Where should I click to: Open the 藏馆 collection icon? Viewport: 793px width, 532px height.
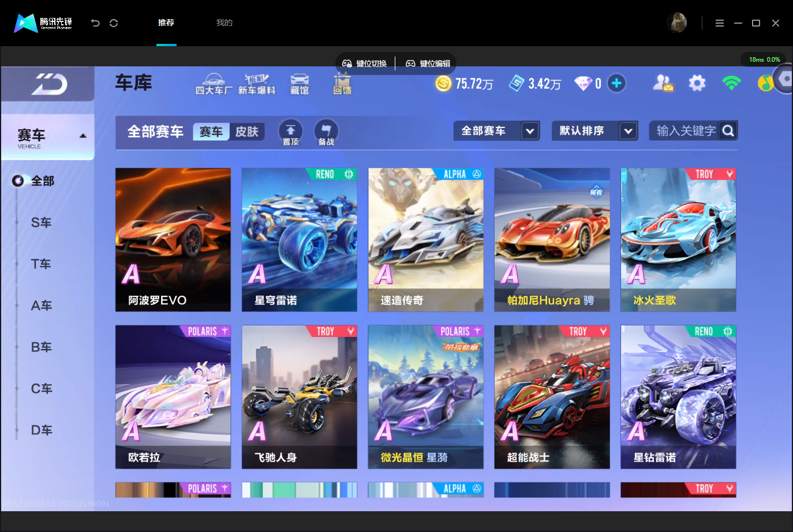[x=300, y=84]
